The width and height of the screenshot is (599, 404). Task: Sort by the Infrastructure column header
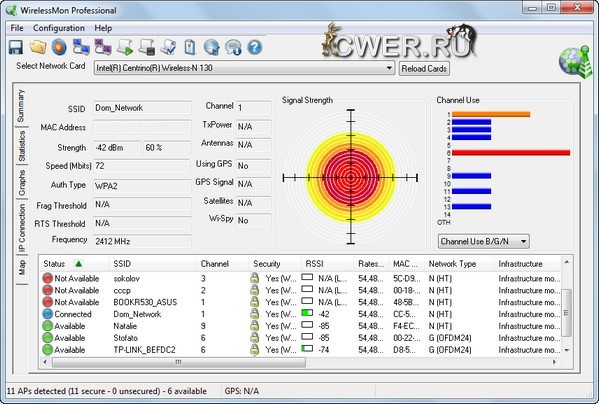click(x=528, y=264)
